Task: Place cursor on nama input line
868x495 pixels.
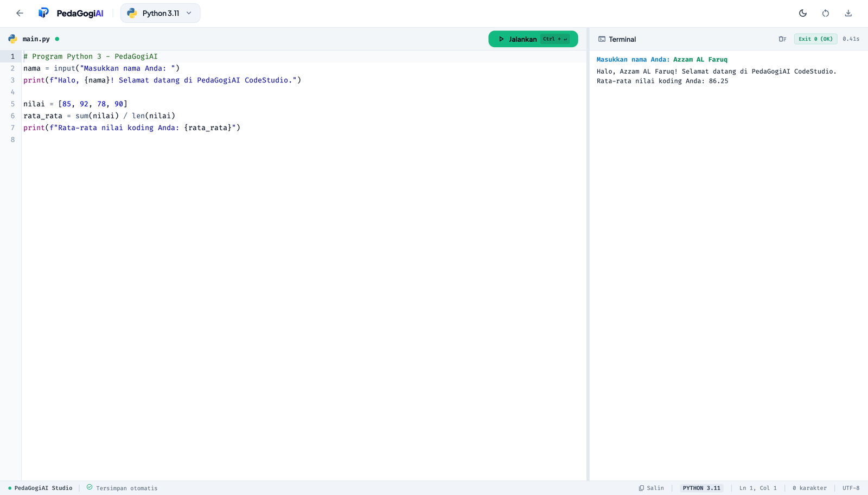Action: (101, 68)
